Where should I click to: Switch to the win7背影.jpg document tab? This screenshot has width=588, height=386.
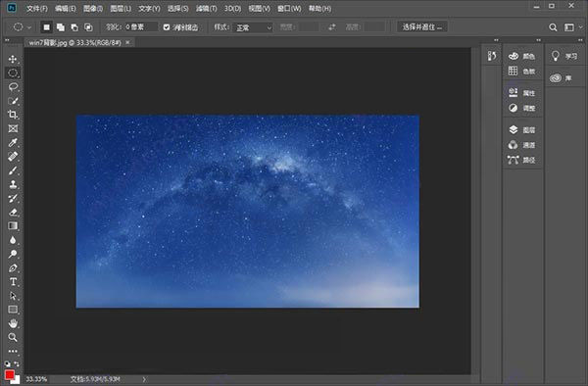click(75, 43)
